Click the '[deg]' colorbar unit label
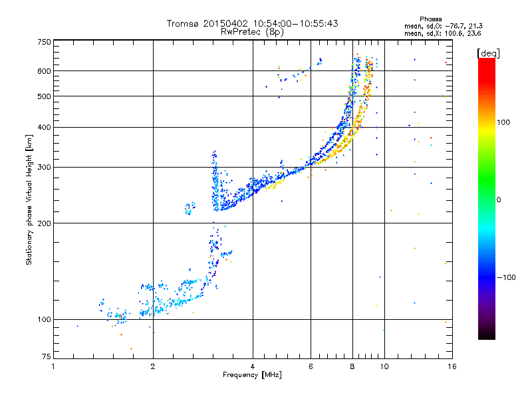The image size is (532, 399). [488, 53]
